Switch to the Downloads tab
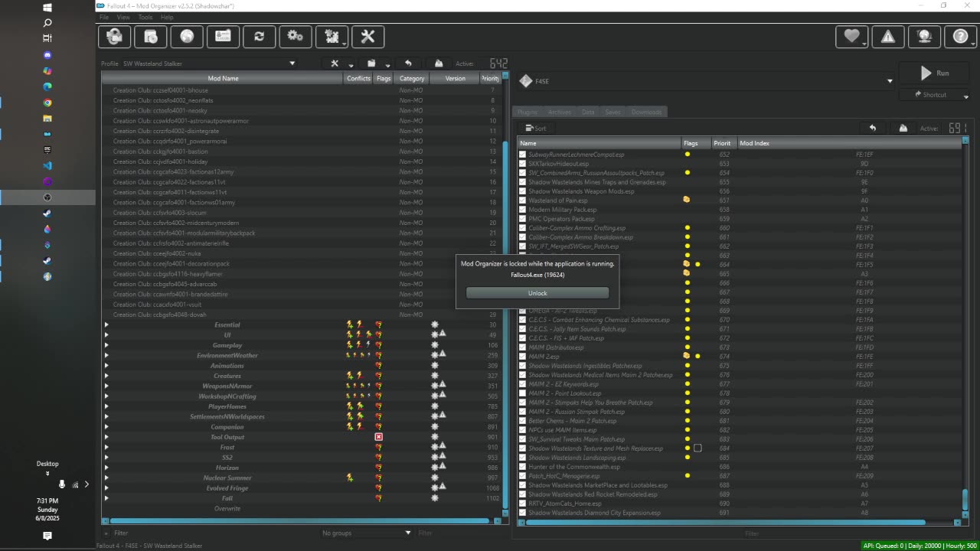Viewport: 980px width, 551px height. click(x=646, y=112)
